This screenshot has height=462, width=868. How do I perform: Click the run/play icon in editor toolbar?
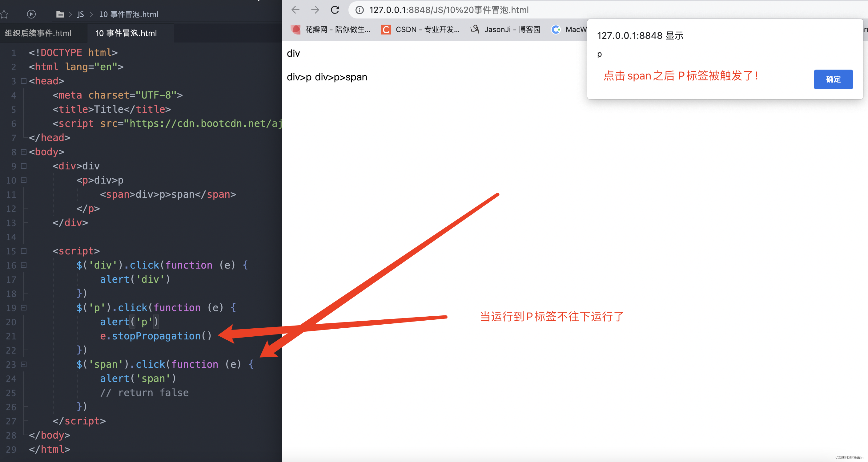31,14
